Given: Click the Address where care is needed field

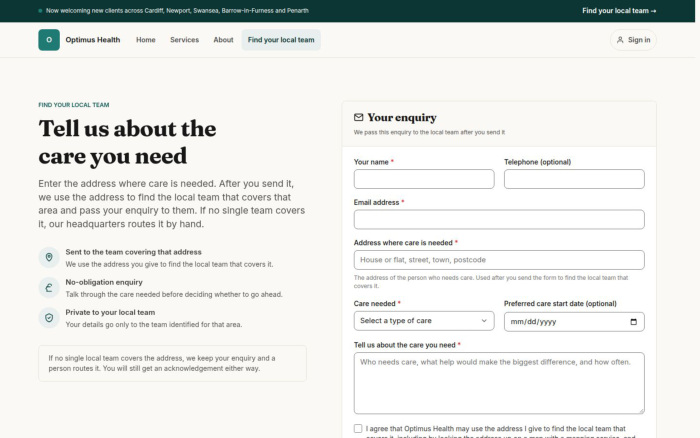Looking at the screenshot, I should [499, 260].
